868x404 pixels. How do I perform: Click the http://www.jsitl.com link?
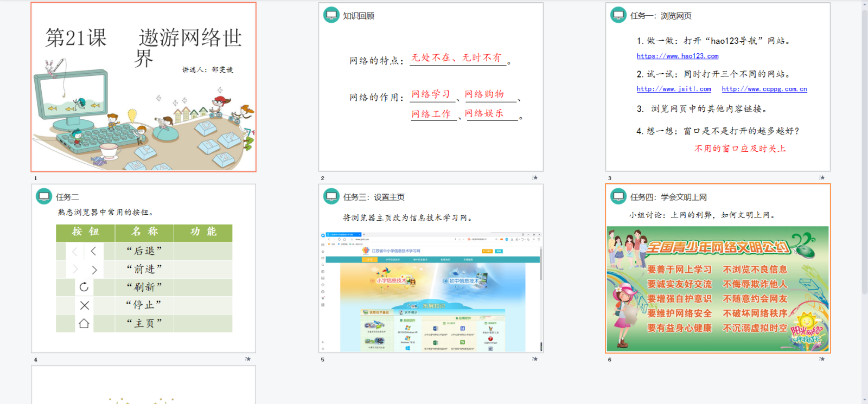pyautogui.click(x=673, y=89)
